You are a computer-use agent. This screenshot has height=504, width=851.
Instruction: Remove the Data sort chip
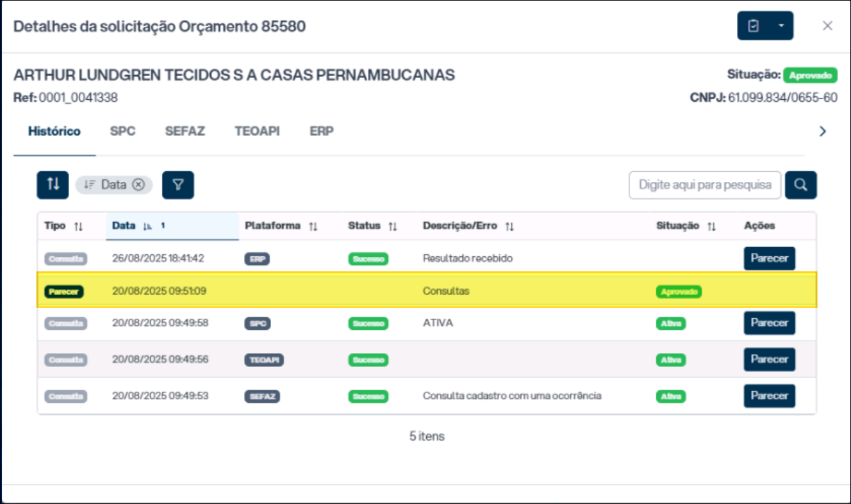coord(138,184)
